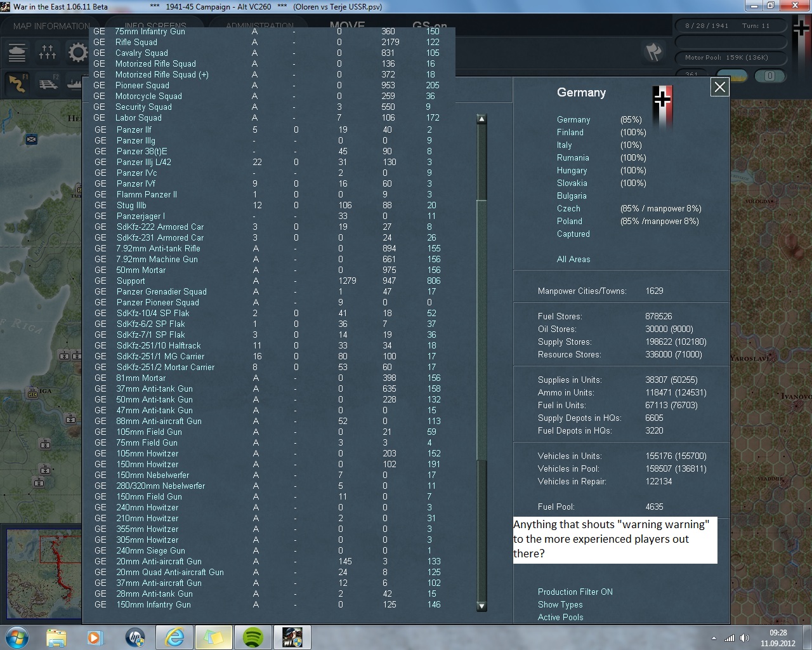Viewport: 812px width, 650px height.
Task: Close the production screen with the X
Action: coord(719,87)
